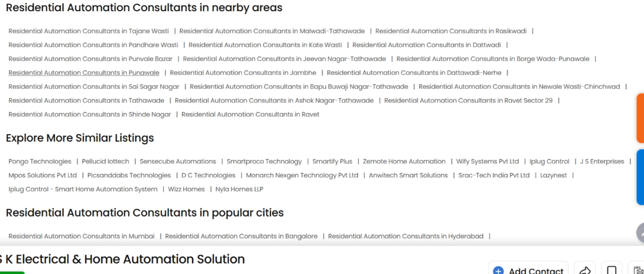Open Residential Automation Consultants in Punawale link
Viewport: 644px width, 274px height.
click(84, 73)
